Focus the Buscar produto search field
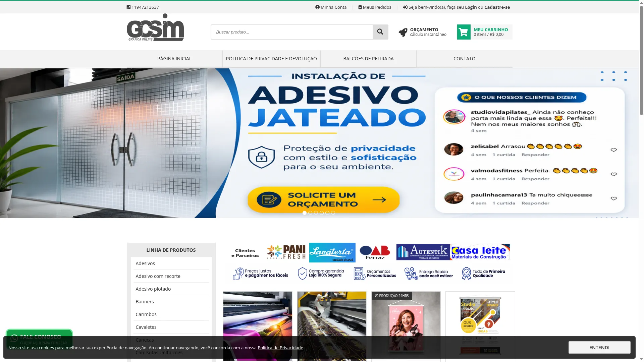Viewport: 644px width, 362px height. point(292,32)
